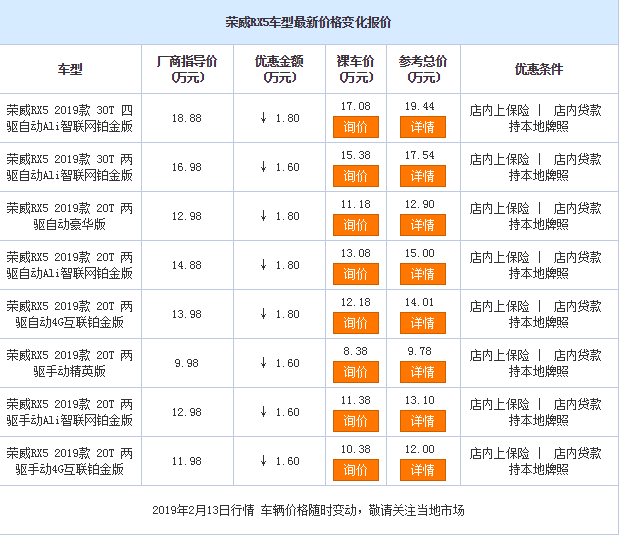Open 详情 button under total price 9.78
The height and width of the screenshot is (535, 620).
click(423, 372)
